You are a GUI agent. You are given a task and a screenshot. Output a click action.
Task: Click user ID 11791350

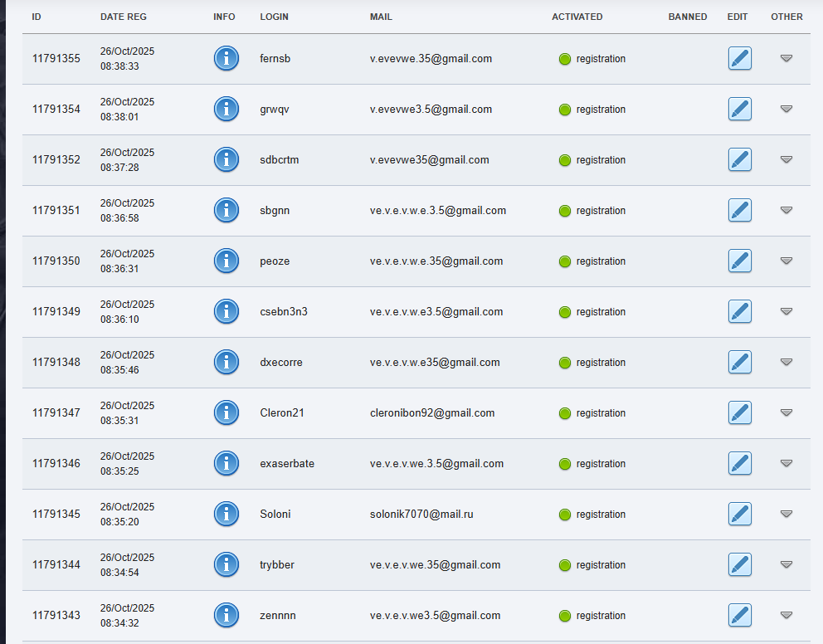56,261
